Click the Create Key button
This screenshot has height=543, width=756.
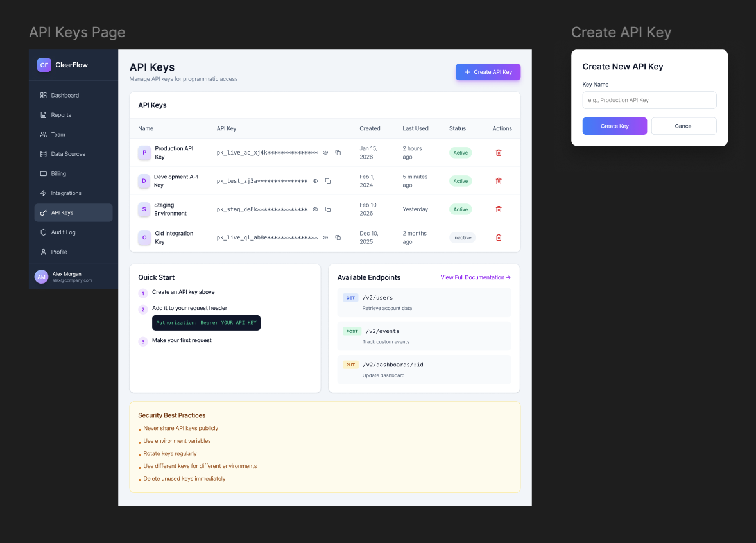(x=615, y=126)
